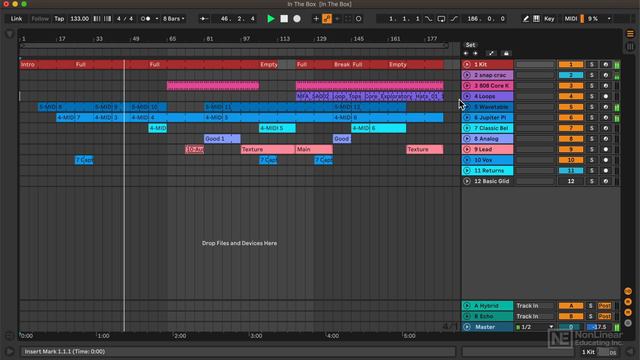The height and width of the screenshot is (360, 640).
Task: Click the Intro locator at arrangement start
Action: (28, 64)
